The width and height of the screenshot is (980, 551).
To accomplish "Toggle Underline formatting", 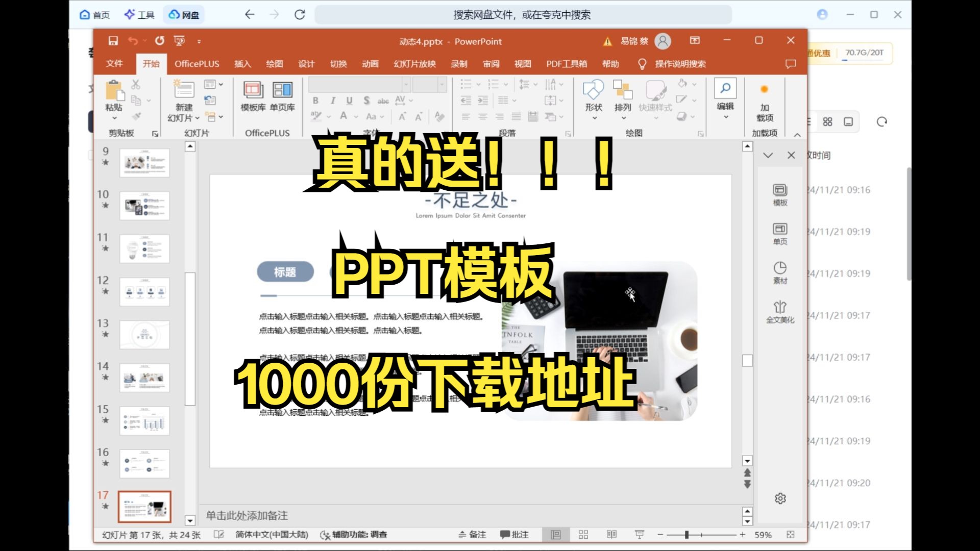I will pos(349,101).
